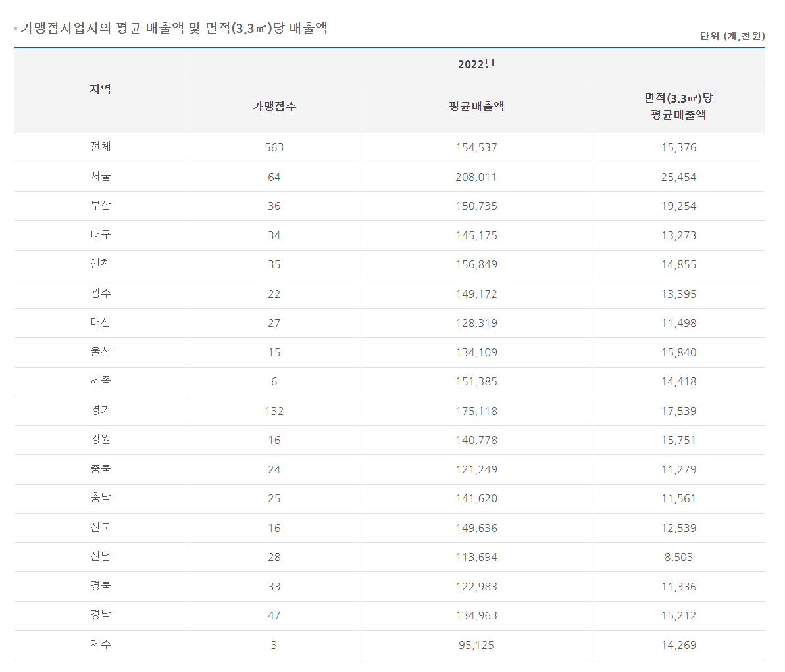Click the 세종 region label
785x672 pixels.
[x=101, y=381]
